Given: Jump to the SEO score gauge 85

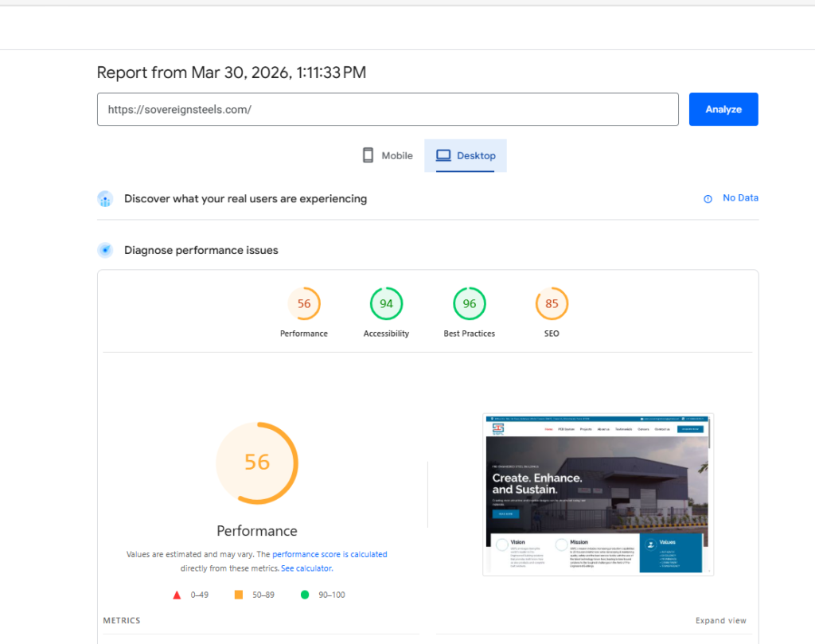Looking at the screenshot, I should click(552, 304).
